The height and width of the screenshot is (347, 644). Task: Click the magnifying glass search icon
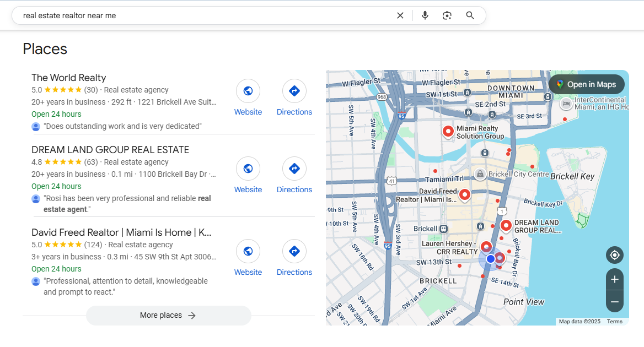[470, 15]
